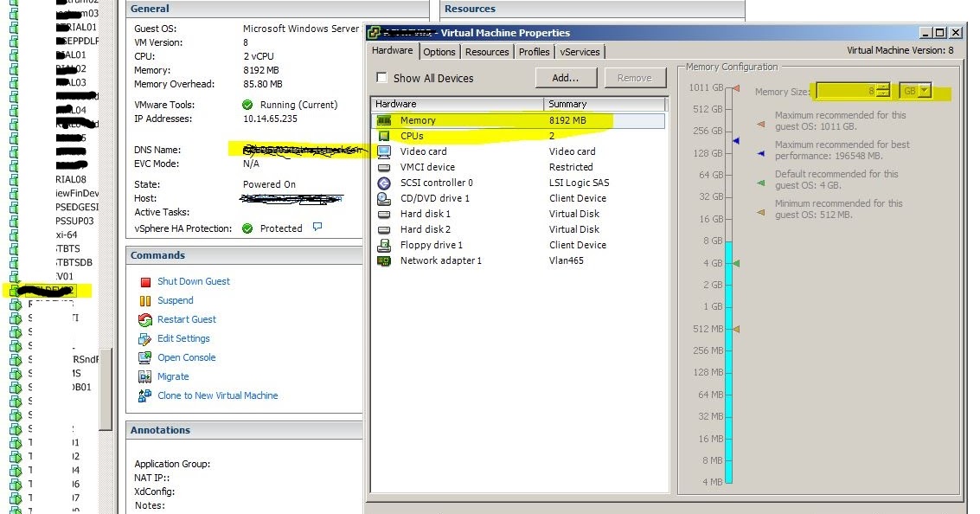
Task: Click the Hard disk 2 icon
Action: click(384, 229)
